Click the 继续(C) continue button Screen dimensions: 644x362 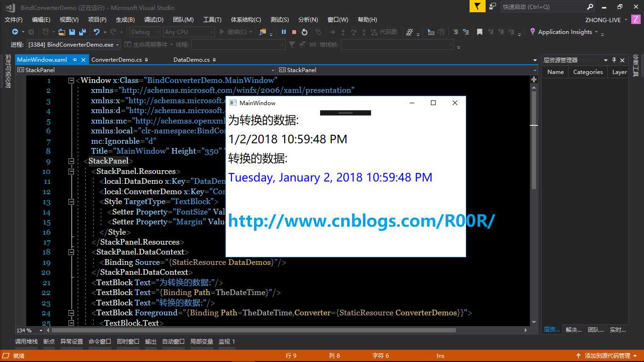(x=232, y=32)
